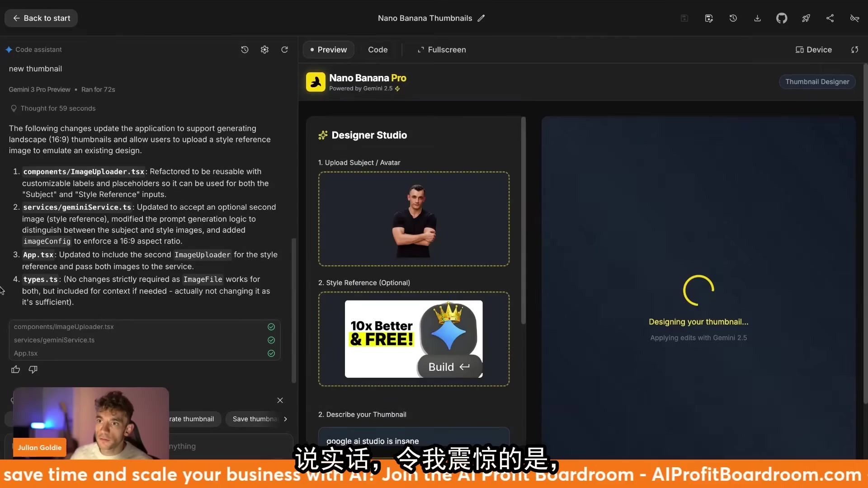Click the share icon in top bar

click(830, 18)
